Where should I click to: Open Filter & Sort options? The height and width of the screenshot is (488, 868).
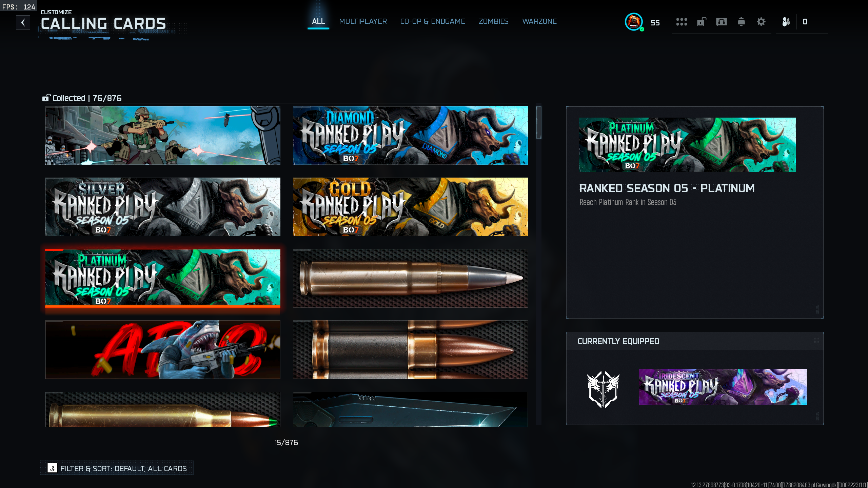[x=117, y=468]
